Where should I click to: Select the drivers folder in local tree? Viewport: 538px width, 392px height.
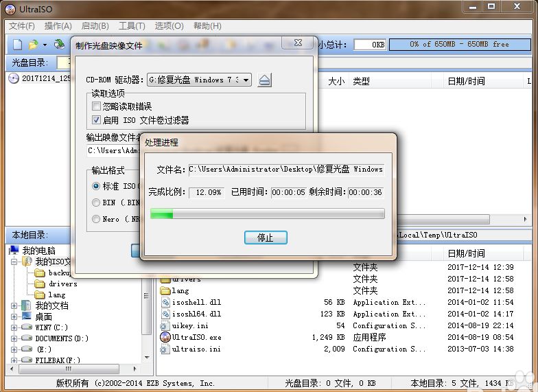pyautogui.click(x=56, y=284)
